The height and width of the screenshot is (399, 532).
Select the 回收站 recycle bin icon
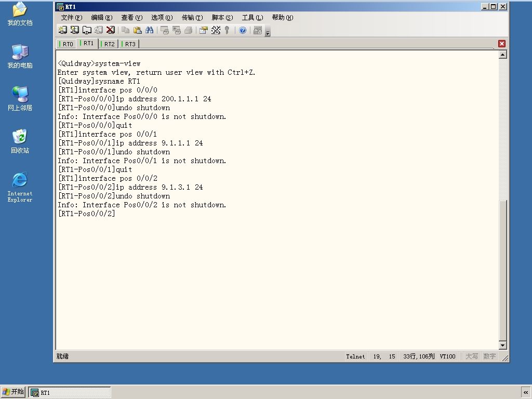point(20,141)
